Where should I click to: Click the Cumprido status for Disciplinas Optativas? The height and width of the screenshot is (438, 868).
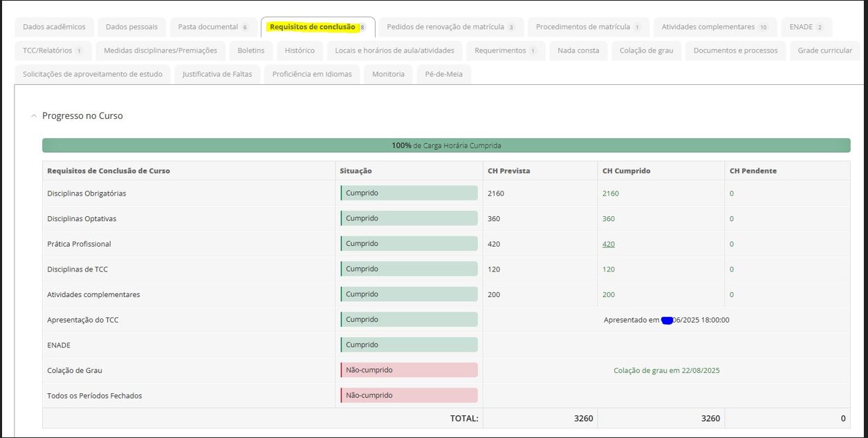409,218
